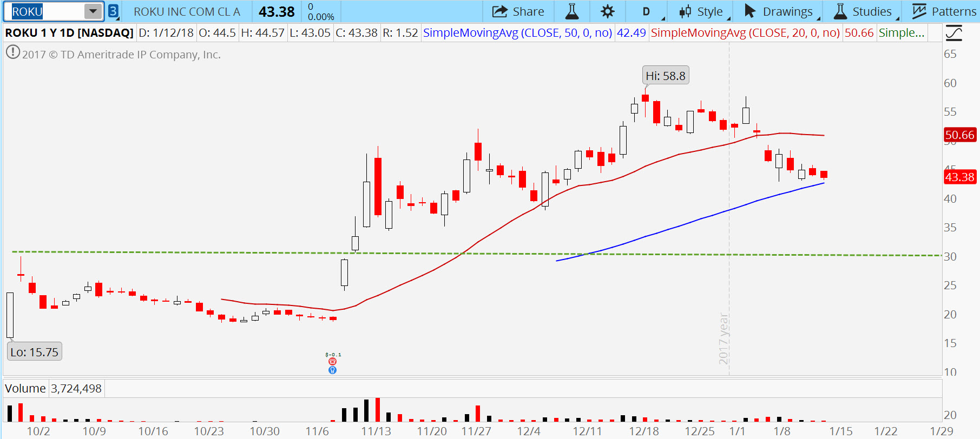Open the Patterns menu

coord(944,11)
